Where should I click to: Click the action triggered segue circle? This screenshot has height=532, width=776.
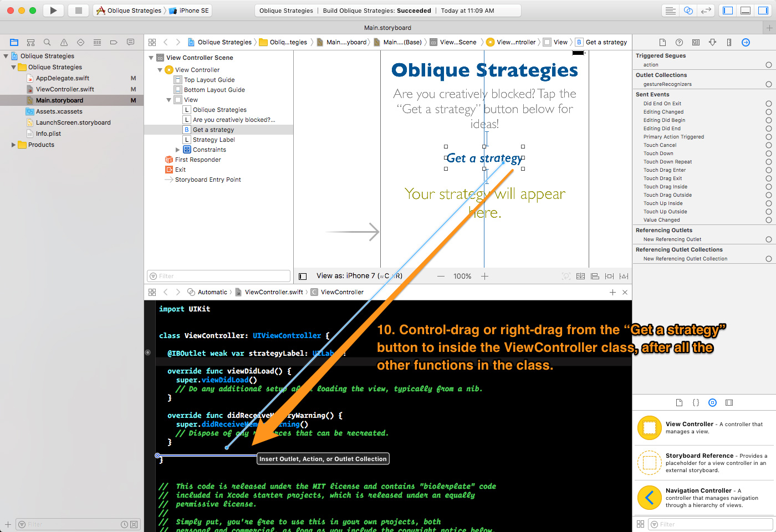click(768, 65)
